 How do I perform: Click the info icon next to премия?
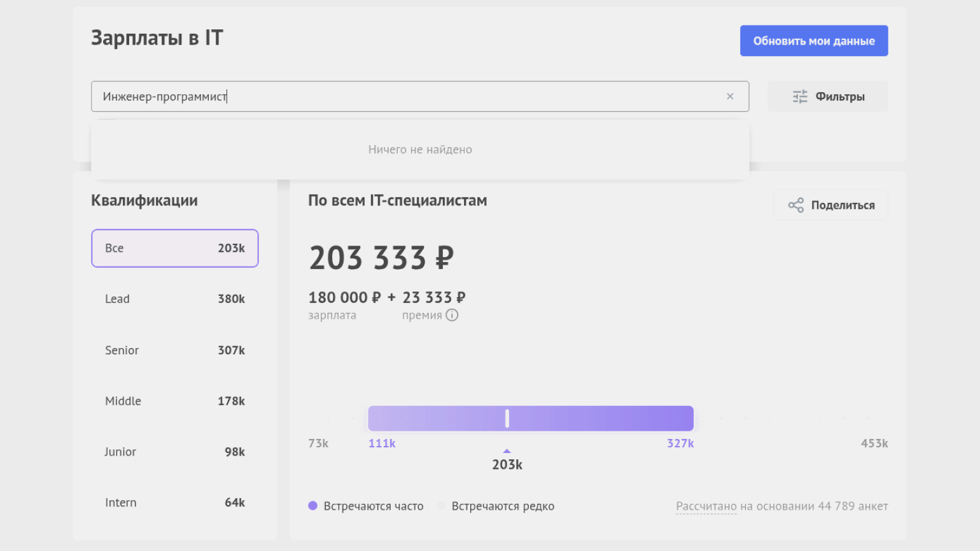(x=452, y=315)
